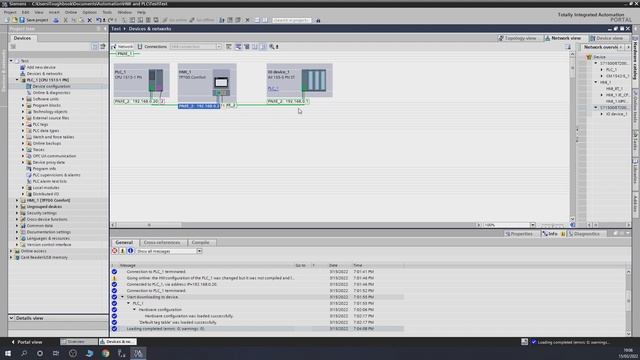Click the open project folder icon in the toolbar
640x360 pixels.
tap(15, 20)
